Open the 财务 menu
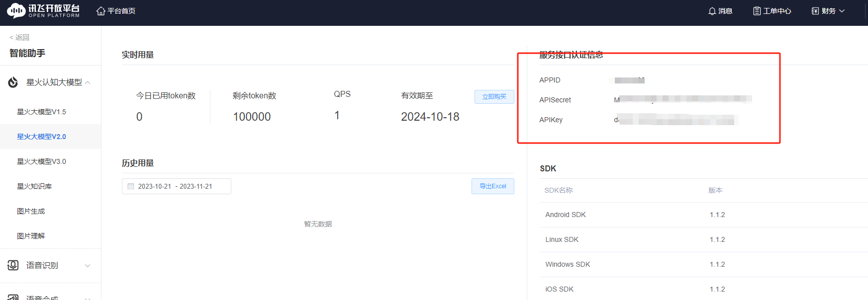868x300 pixels. (x=829, y=11)
